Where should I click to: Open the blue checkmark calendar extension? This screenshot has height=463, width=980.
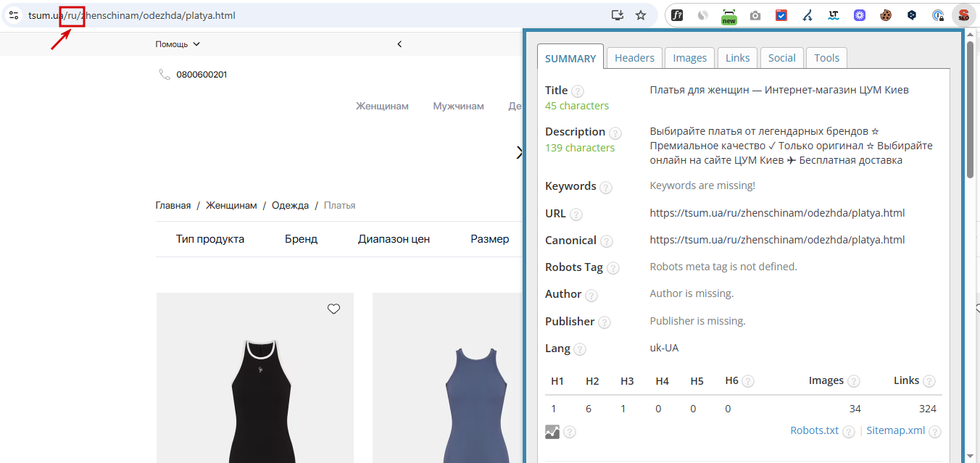781,15
